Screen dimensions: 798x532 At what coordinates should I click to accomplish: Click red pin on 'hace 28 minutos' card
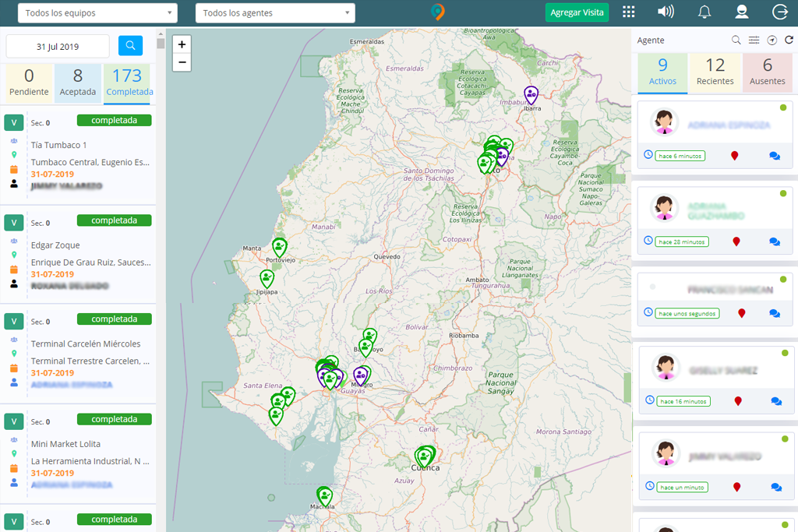click(736, 241)
